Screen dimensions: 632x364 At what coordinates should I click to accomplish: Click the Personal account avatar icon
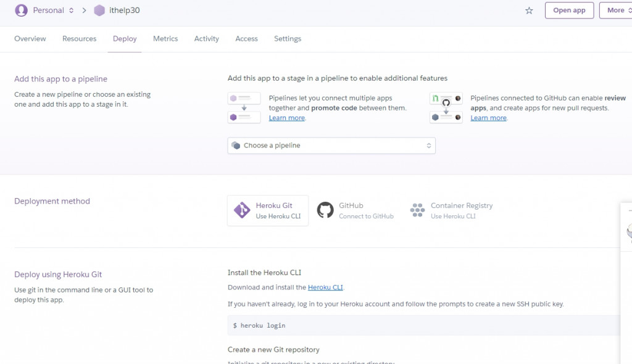(22, 10)
